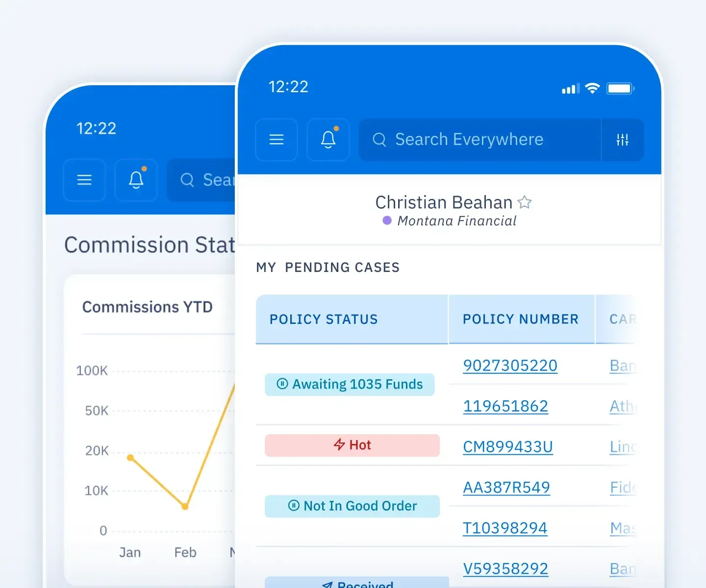
Task: Click the paper plane icon on Received status
Action: coord(327,585)
